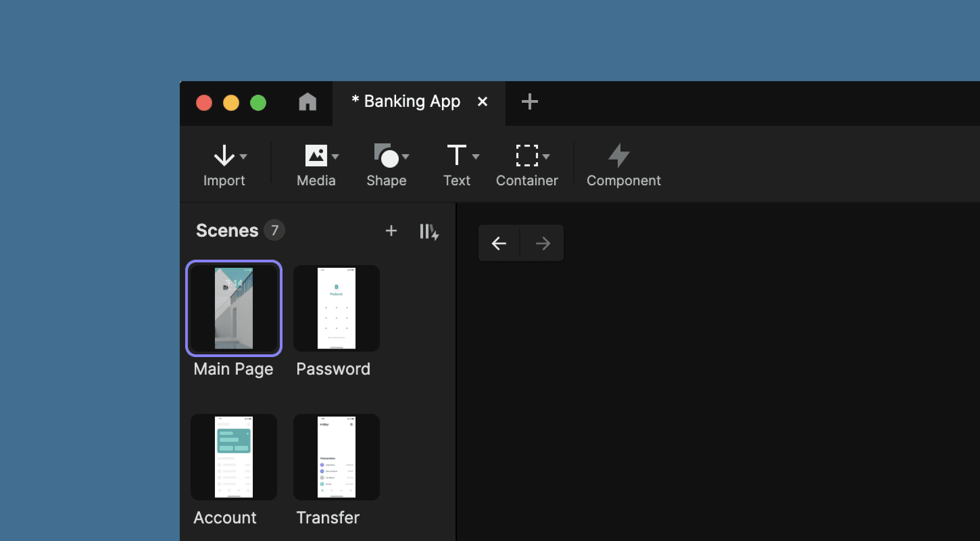Open the scenes interaction overview icon

click(428, 232)
